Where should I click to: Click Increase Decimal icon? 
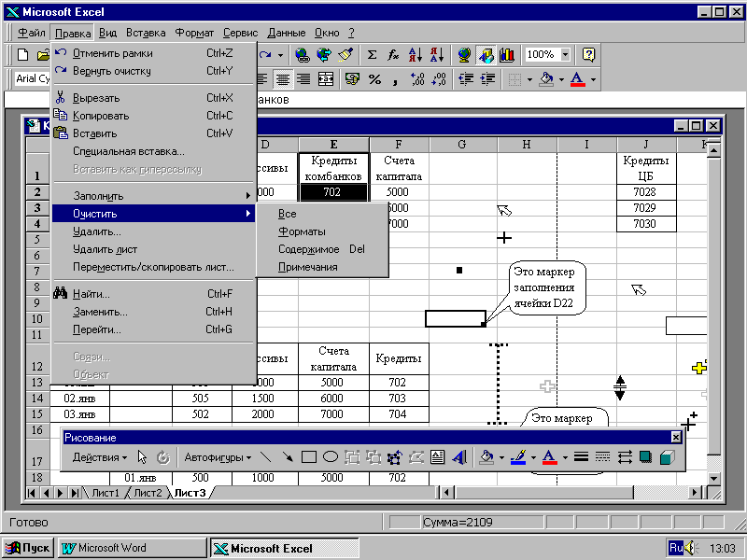click(417, 79)
